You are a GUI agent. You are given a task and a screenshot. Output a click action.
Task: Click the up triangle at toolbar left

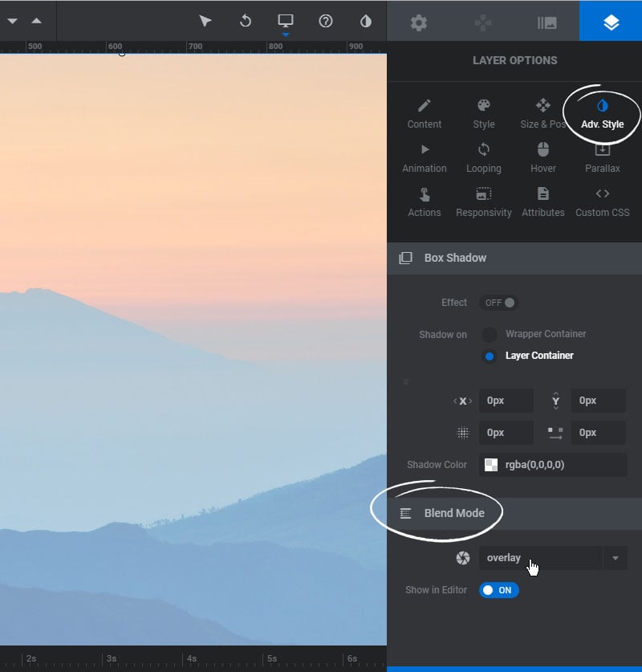pos(36,21)
